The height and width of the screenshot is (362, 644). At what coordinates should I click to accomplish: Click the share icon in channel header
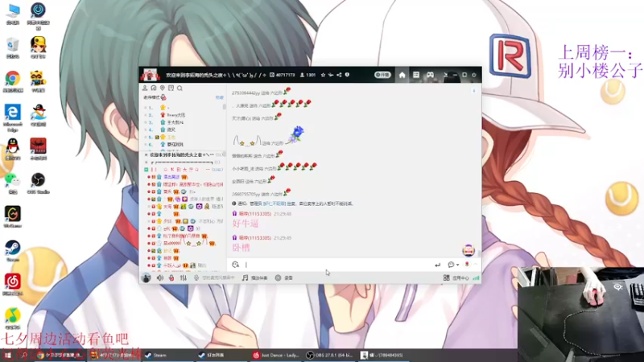click(x=339, y=75)
